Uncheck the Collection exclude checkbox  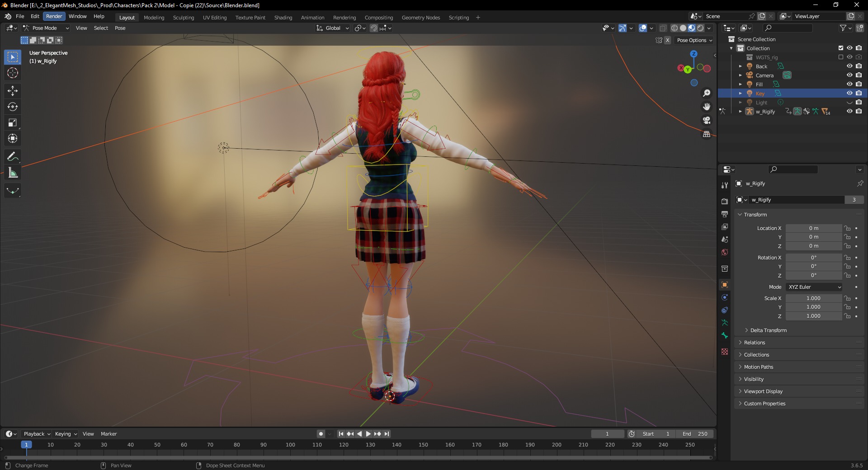(x=841, y=48)
